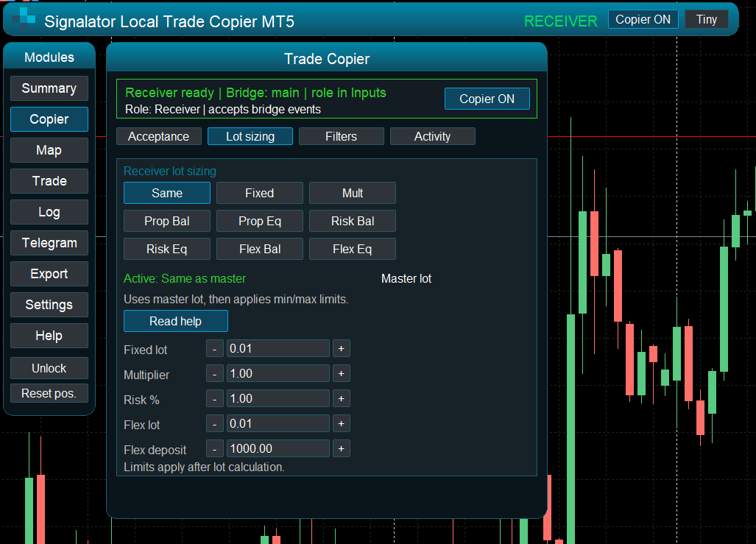Click the 'Master lot' text
Viewport: 756px width, 544px height.
coord(406,278)
